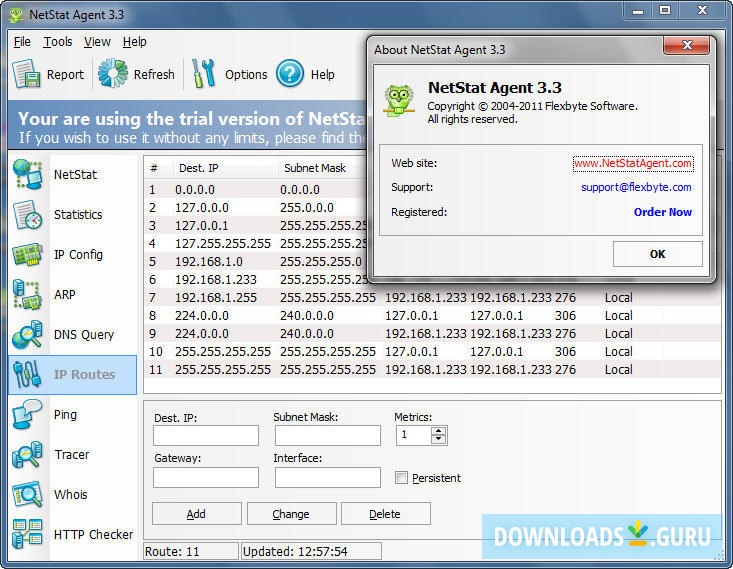This screenshot has width=733, height=569.
Task: Click the Interface input field
Action: click(328, 477)
